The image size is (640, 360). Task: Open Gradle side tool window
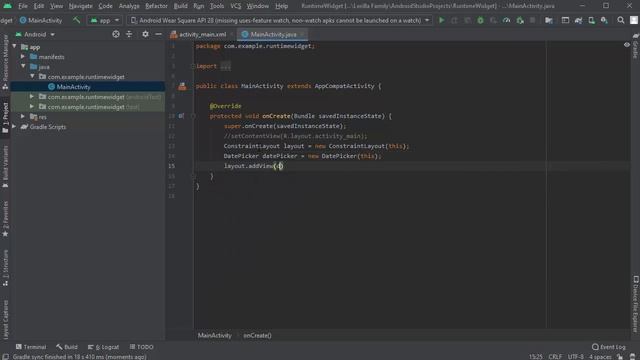[636, 46]
